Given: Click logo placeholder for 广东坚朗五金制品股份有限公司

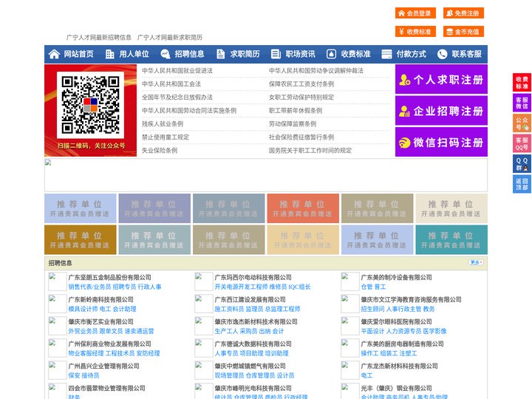Looking at the screenshot, I should point(58,282).
